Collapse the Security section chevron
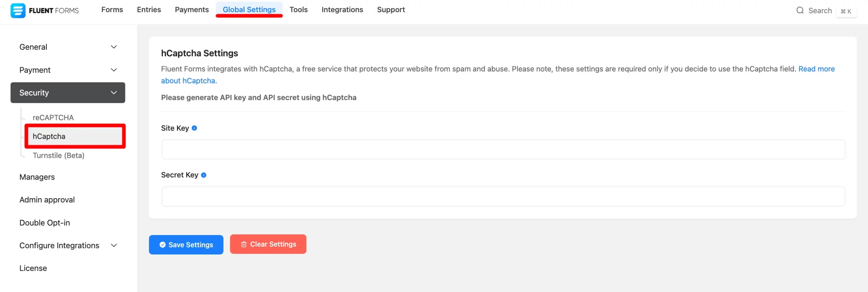The image size is (868, 292). (x=114, y=93)
